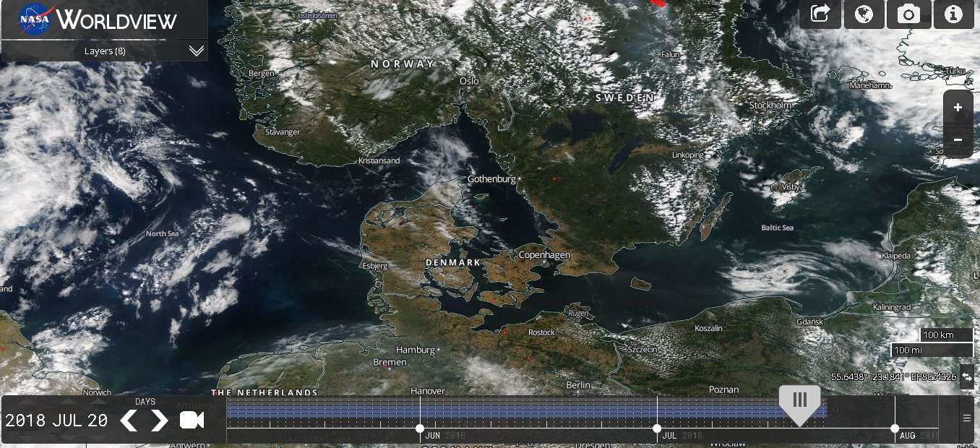Jump to the AUG 2018 timeline marker
The image size is (980, 448).
[895, 428]
